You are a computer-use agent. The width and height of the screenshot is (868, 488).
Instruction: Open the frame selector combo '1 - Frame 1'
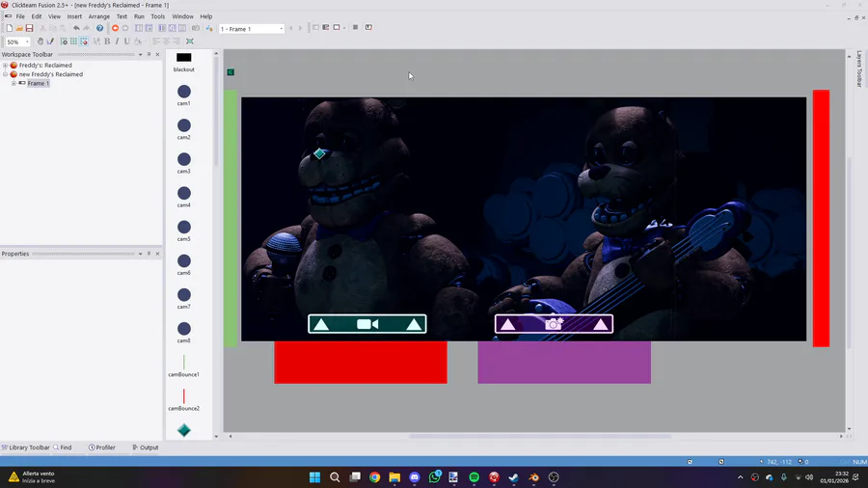click(x=252, y=29)
